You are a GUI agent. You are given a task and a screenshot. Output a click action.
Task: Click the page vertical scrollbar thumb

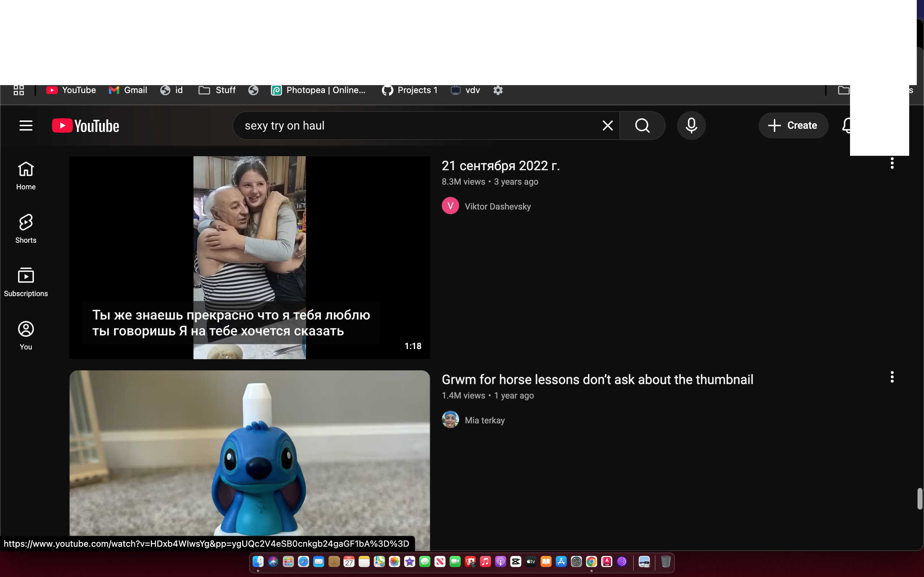(x=920, y=498)
